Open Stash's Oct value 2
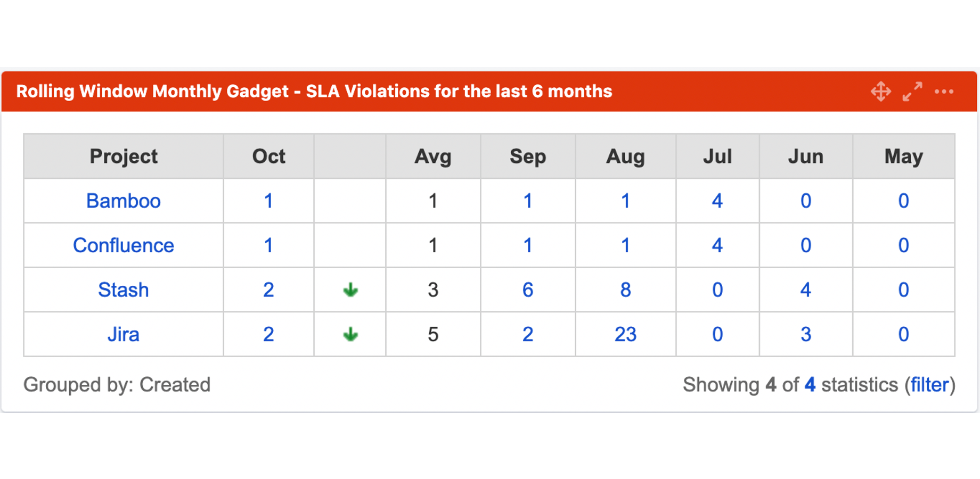Viewport: 980px width, 479px height. pyautogui.click(x=268, y=290)
